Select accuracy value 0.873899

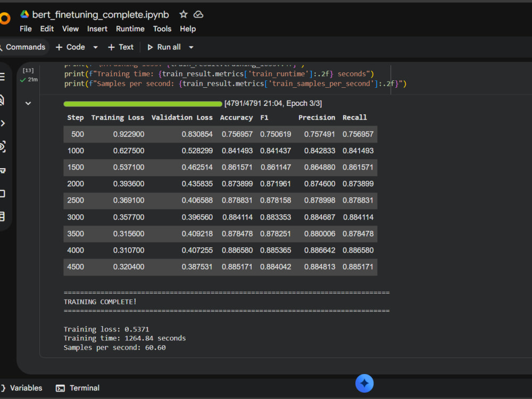click(237, 184)
